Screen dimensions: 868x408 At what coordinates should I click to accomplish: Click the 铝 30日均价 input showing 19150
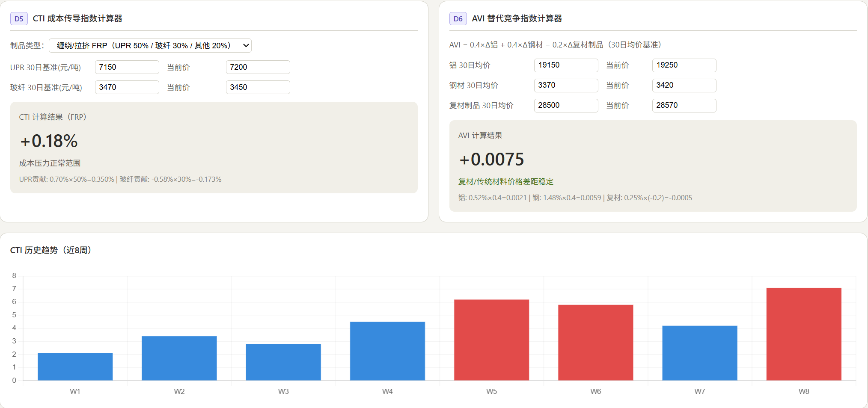tap(566, 65)
